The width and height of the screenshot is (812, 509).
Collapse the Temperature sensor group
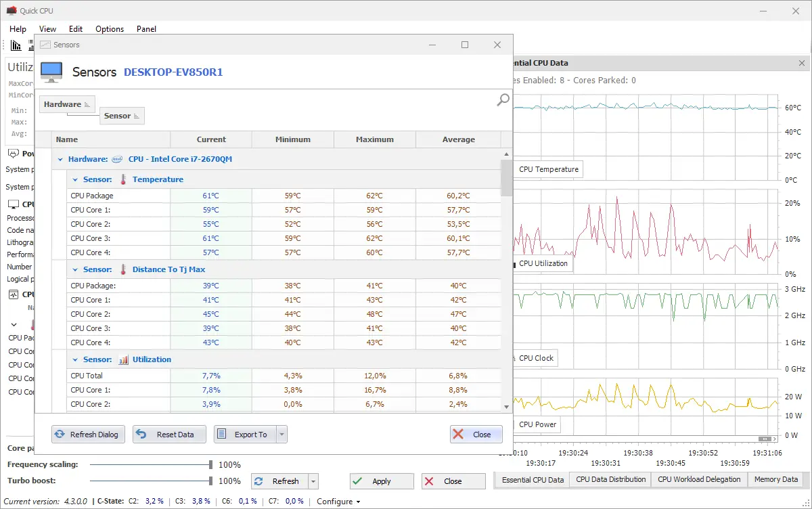(x=75, y=179)
